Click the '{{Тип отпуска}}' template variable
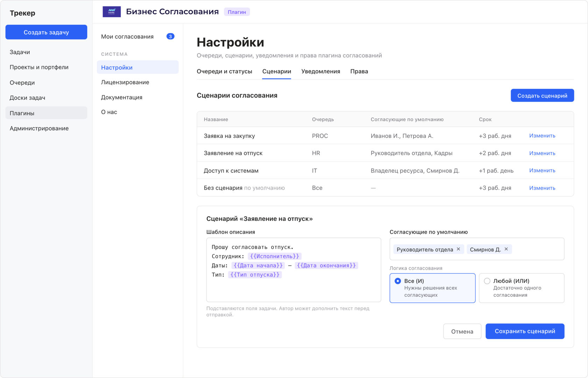The width and height of the screenshot is (588, 378). point(255,275)
